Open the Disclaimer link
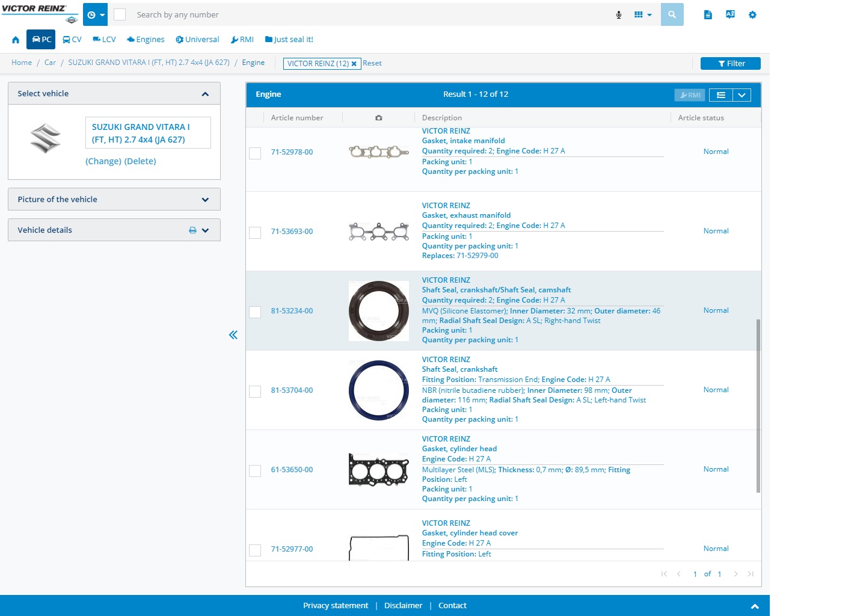Screen dimensions: 866x616 click(404, 606)
